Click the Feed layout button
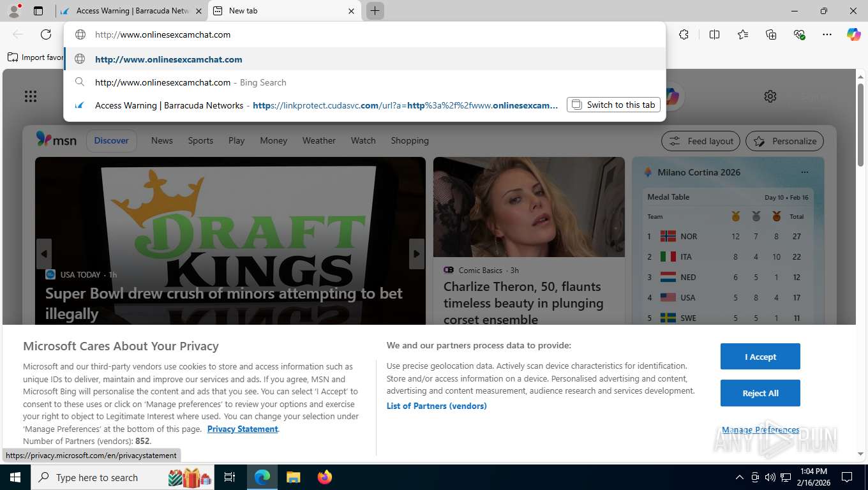Screen dimensions: 868x490 (701, 141)
